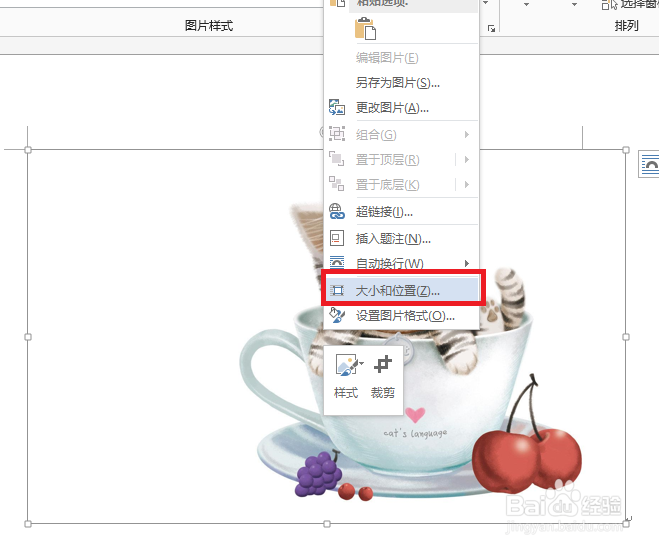Click the Wrap Text menu icon

(x=337, y=263)
